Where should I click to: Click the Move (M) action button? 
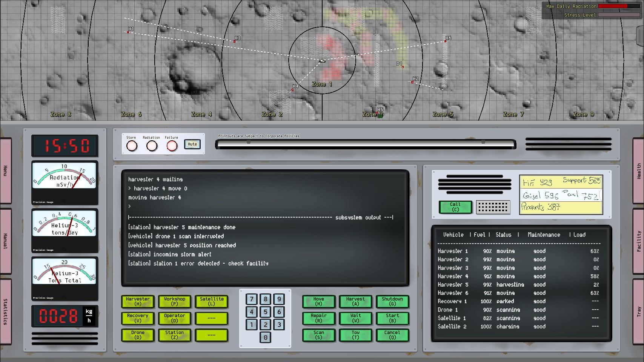(x=319, y=301)
